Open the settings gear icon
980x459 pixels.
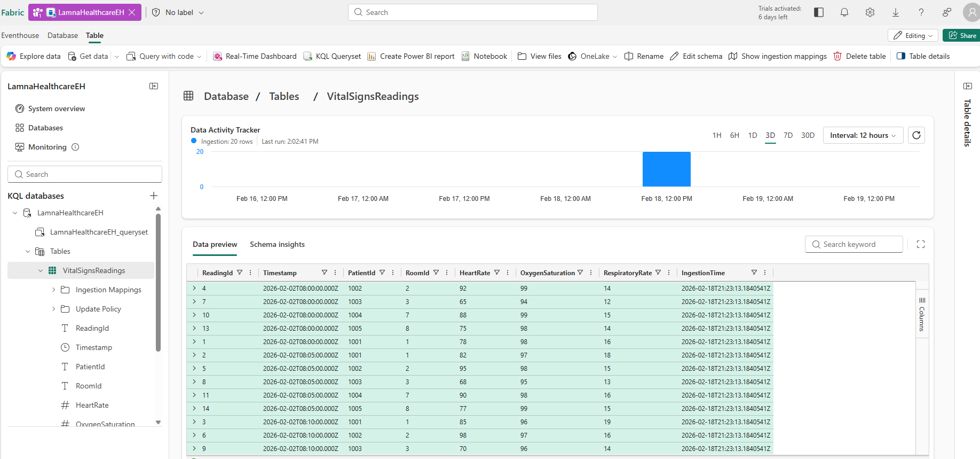870,12
